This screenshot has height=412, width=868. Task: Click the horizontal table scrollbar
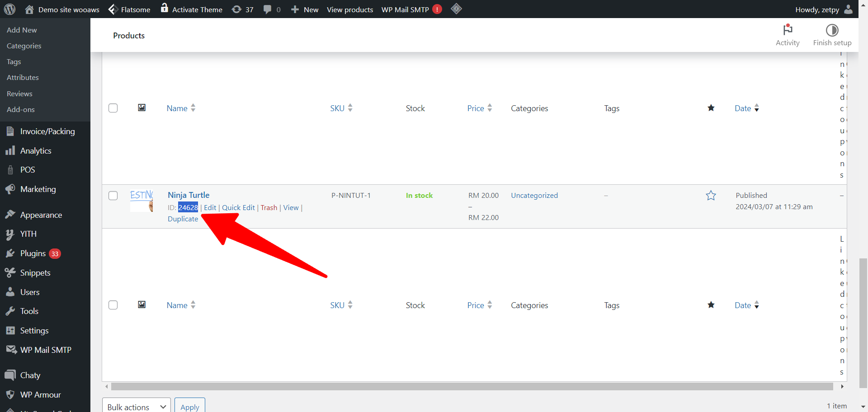pos(472,387)
